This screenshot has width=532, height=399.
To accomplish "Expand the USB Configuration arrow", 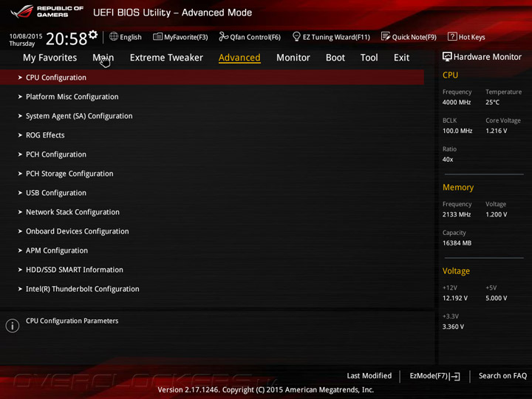I will (20, 193).
